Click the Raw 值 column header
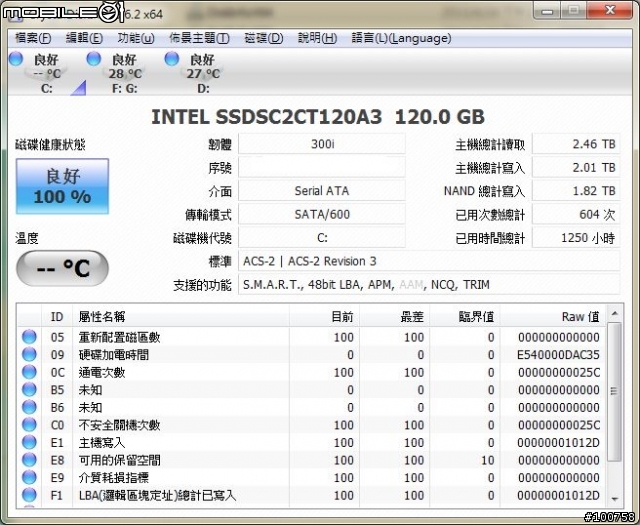The image size is (640, 525). (553, 316)
